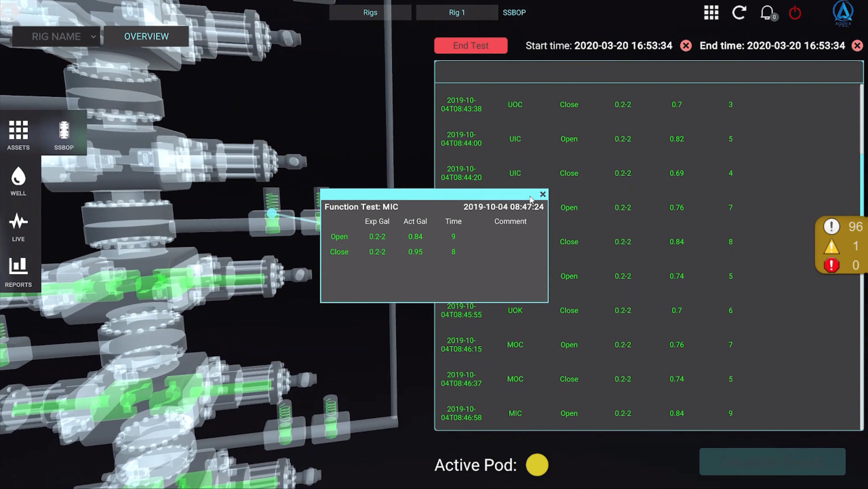Open the notifications bell
Viewport: 868px width, 489px height.
[767, 13]
